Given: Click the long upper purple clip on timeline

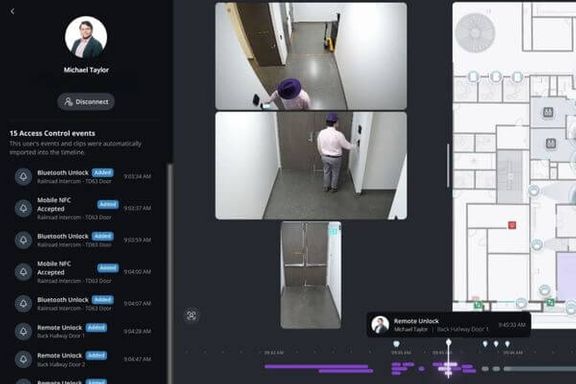Looking at the screenshot, I should pyautogui.click(x=316, y=366).
